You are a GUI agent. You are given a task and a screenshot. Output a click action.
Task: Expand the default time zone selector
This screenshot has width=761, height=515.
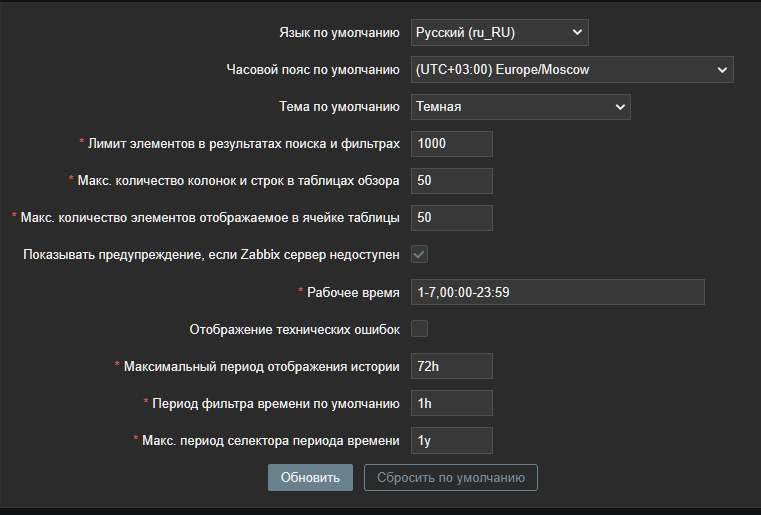(x=572, y=69)
